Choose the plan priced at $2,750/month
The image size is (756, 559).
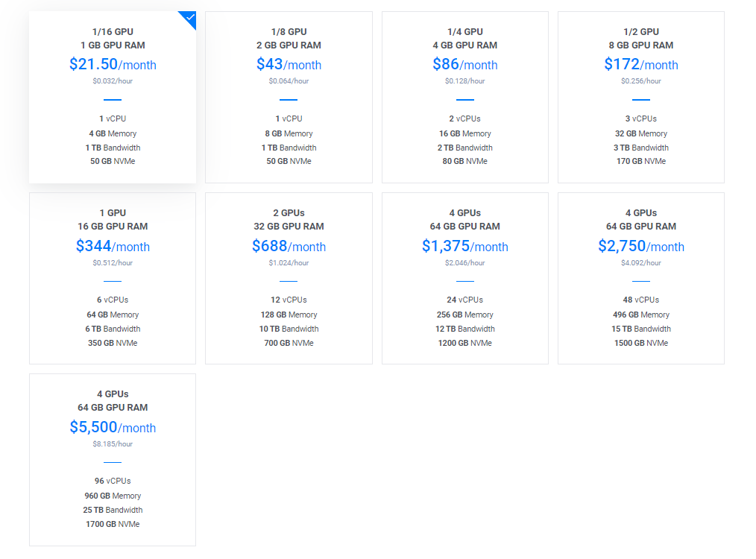(x=640, y=278)
